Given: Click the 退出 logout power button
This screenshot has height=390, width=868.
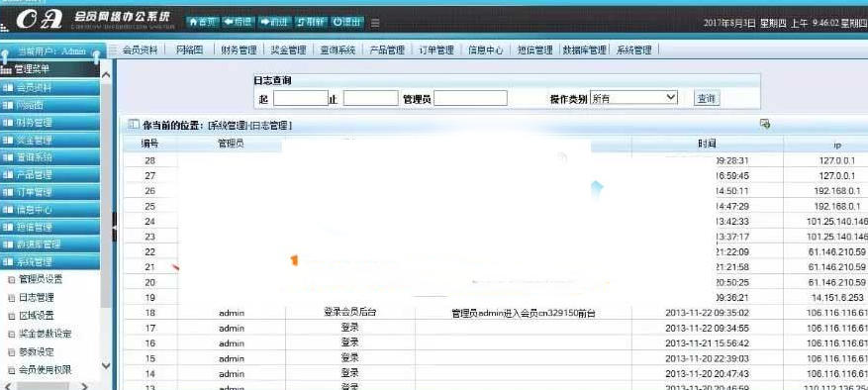Looking at the screenshot, I should (x=347, y=22).
